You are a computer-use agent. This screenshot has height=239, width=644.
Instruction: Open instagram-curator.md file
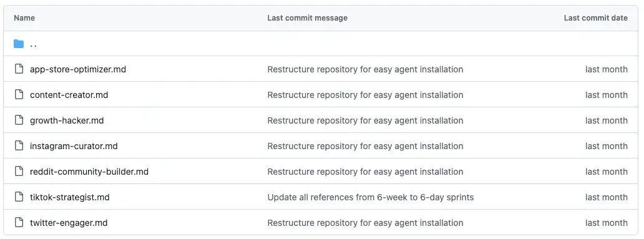pyautogui.click(x=74, y=146)
